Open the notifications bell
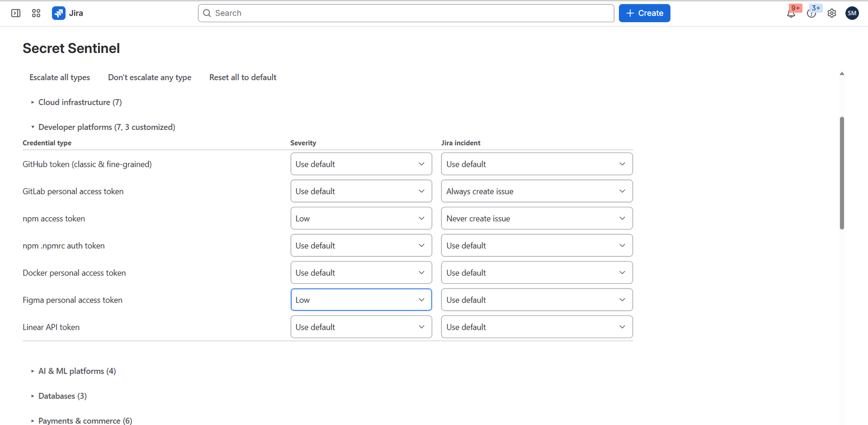868x425 pixels. pyautogui.click(x=791, y=13)
